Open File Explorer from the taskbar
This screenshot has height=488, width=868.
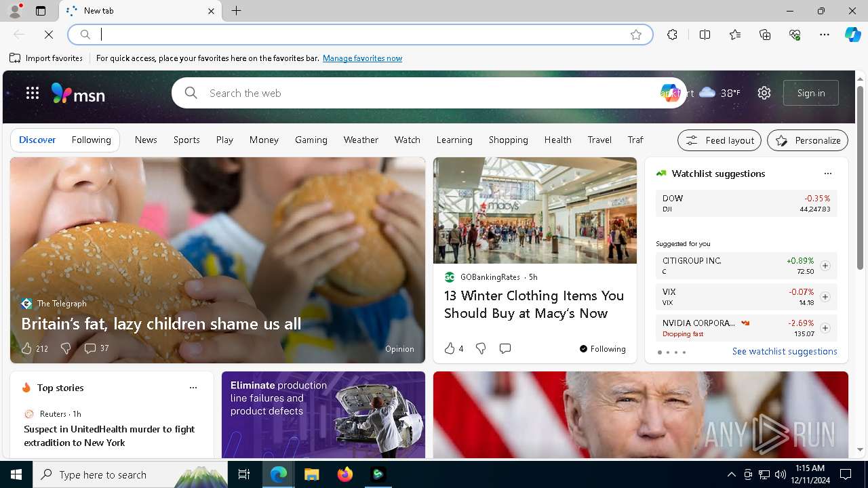click(x=311, y=474)
